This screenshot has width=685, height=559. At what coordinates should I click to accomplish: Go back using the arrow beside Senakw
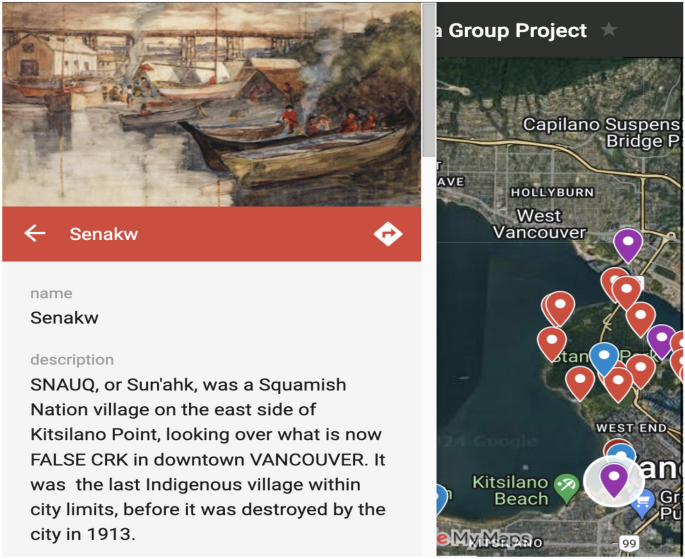pos(35,233)
